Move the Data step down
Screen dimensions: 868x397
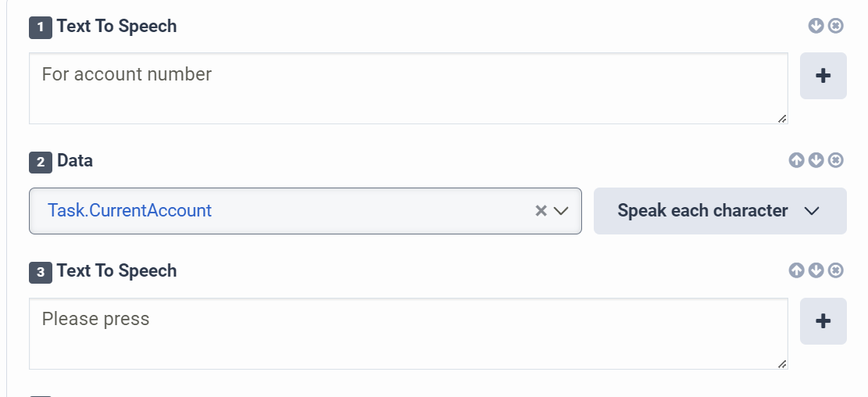click(x=816, y=160)
